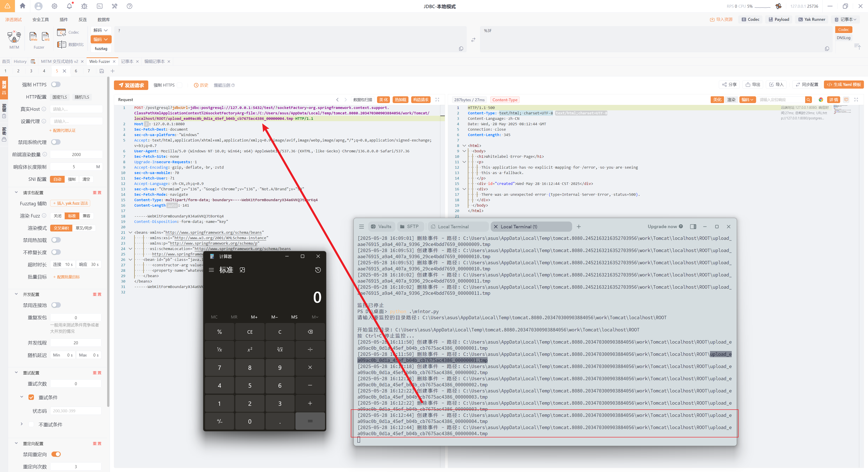Open the 安全工具 menu
Viewport: 868px width, 472px height.
(40, 19)
